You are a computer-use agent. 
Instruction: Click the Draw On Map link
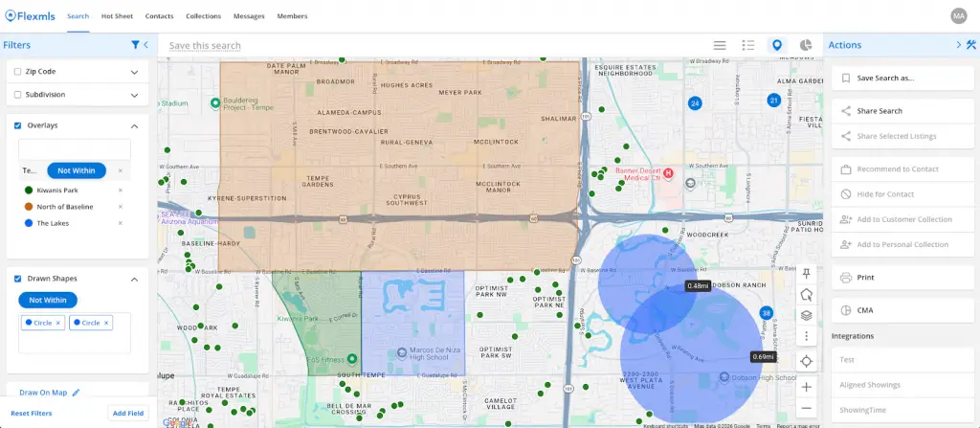43,393
